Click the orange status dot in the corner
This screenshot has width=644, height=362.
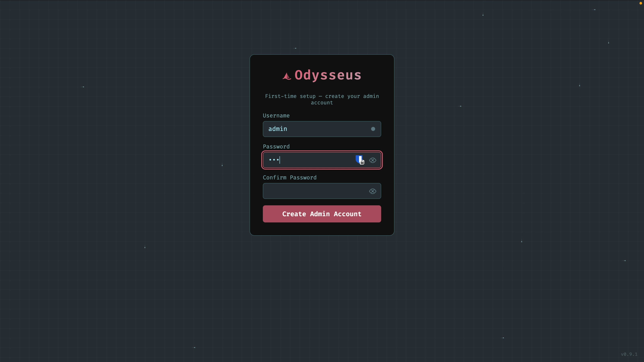point(641,3)
